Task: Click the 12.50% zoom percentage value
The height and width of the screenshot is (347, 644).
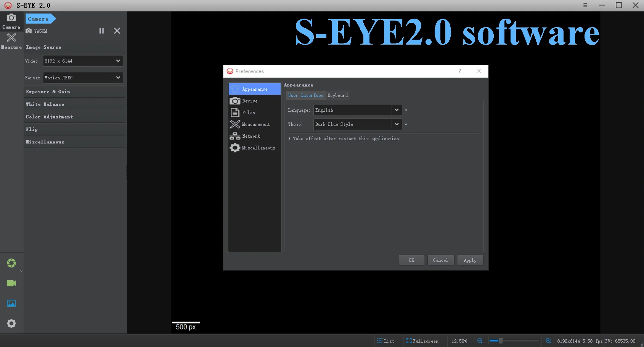Action: click(459, 341)
